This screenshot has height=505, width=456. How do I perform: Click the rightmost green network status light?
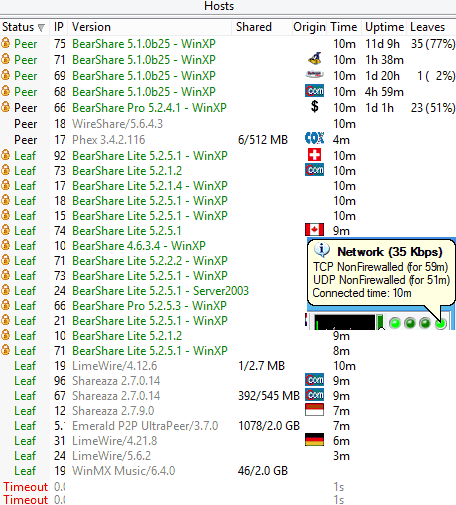point(440,323)
